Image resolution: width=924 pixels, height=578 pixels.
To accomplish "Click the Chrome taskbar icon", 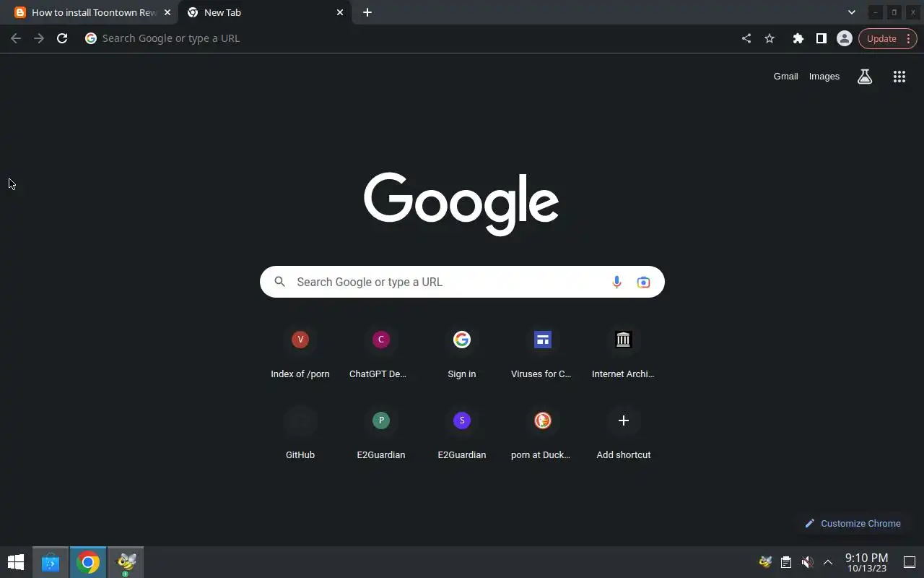I will [x=88, y=562].
